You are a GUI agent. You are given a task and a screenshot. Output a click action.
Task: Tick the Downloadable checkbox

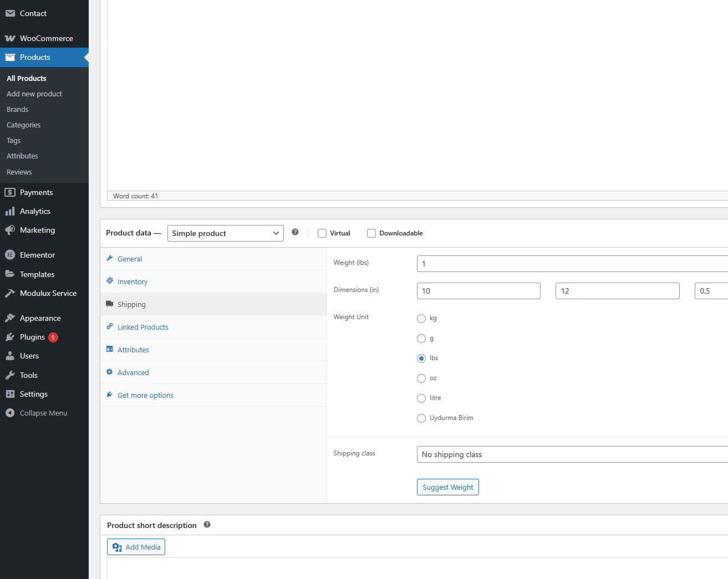(371, 233)
